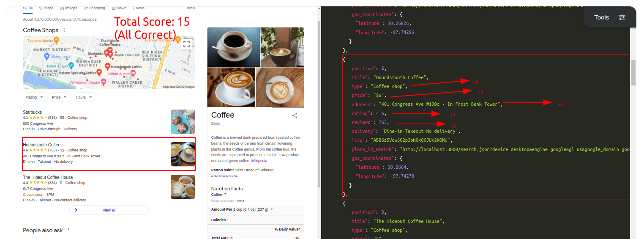Switch to the Shopping search tab
644x239 pixels.
coord(94,8)
